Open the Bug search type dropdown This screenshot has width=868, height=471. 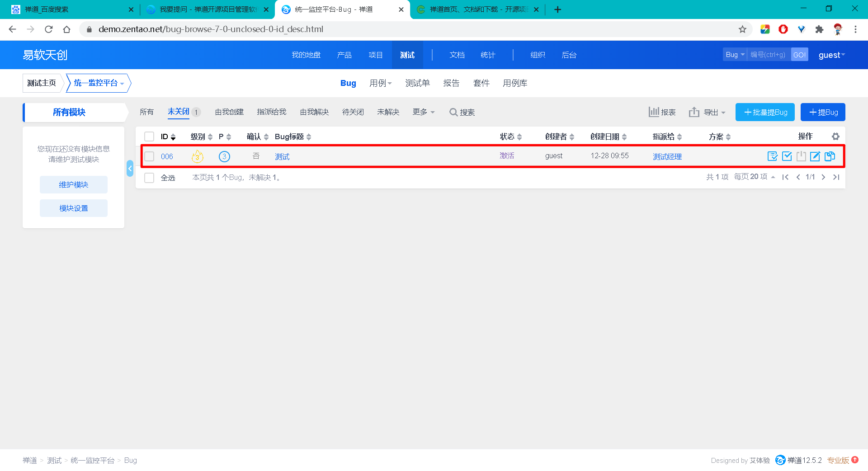[x=735, y=55]
